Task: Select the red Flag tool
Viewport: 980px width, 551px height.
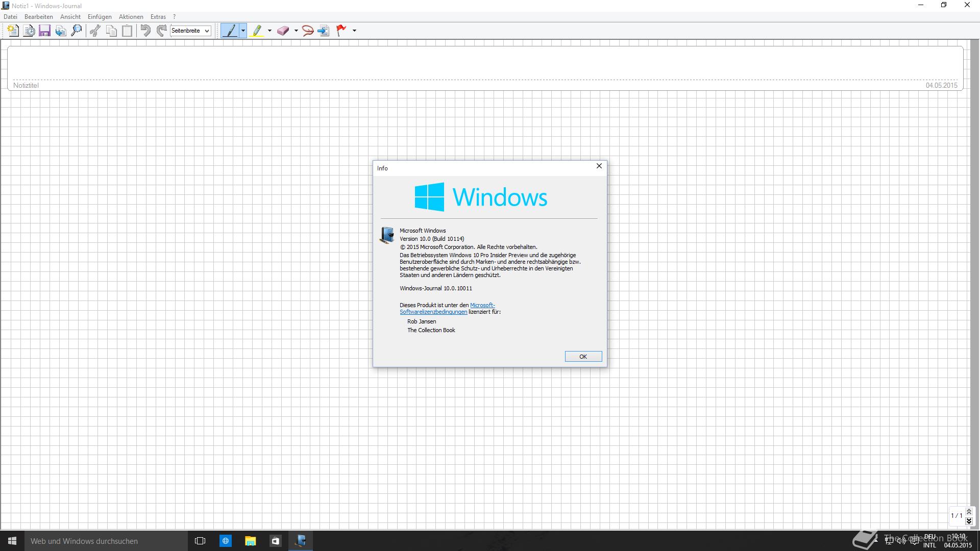Action: pos(341,31)
